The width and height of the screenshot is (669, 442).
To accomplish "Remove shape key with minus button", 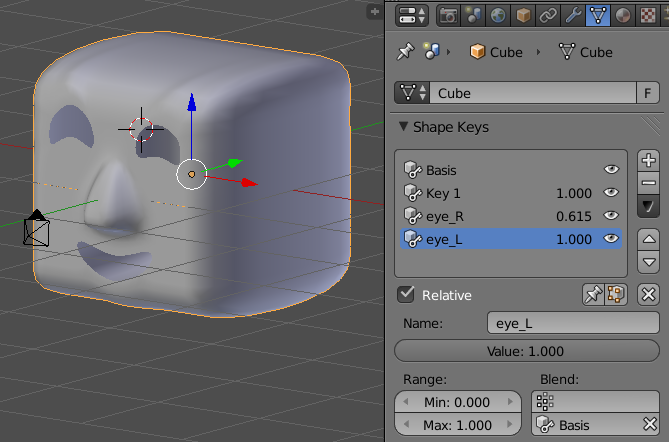I will [649, 183].
